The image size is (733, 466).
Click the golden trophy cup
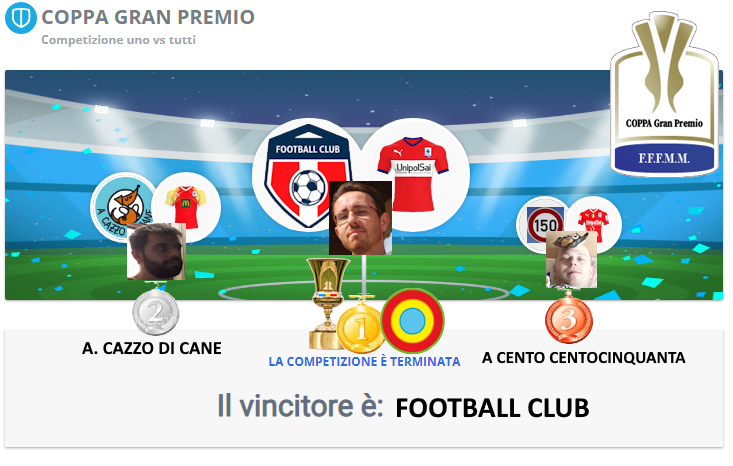[327, 302]
